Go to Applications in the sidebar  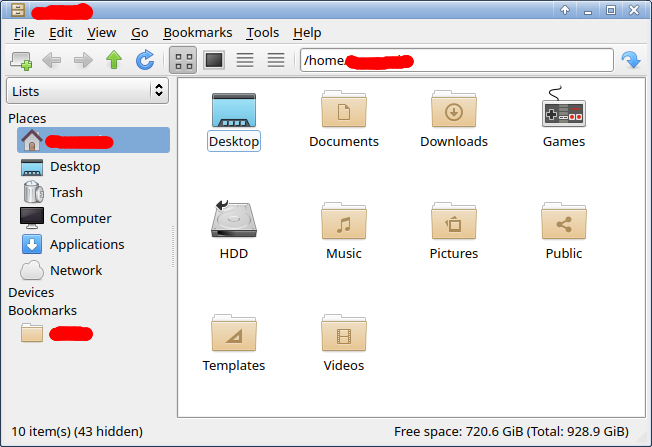[x=86, y=244]
